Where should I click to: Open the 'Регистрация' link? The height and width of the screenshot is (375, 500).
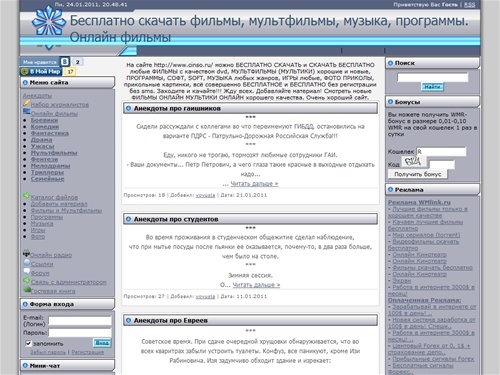[x=88, y=352]
